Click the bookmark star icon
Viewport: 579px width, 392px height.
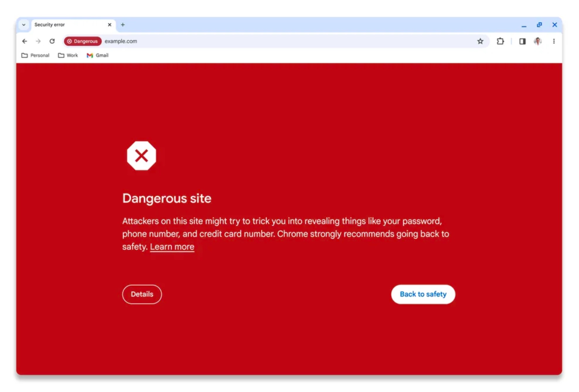pyautogui.click(x=480, y=41)
